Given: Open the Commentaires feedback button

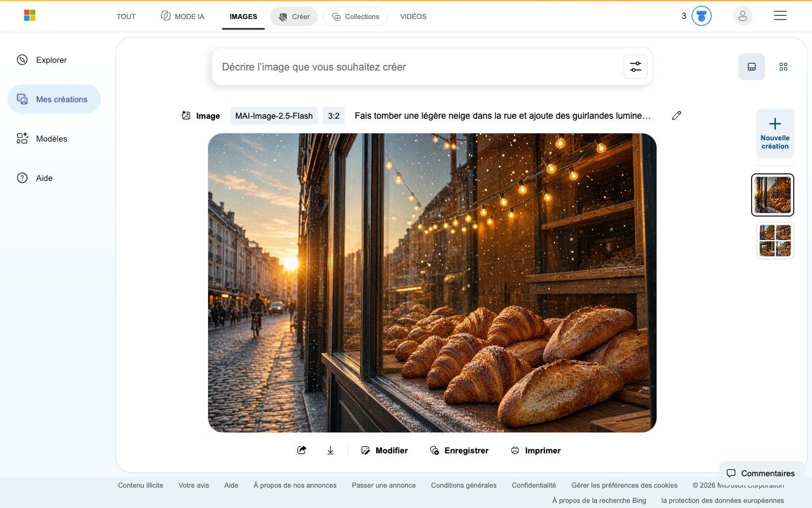Looking at the screenshot, I should [761, 473].
